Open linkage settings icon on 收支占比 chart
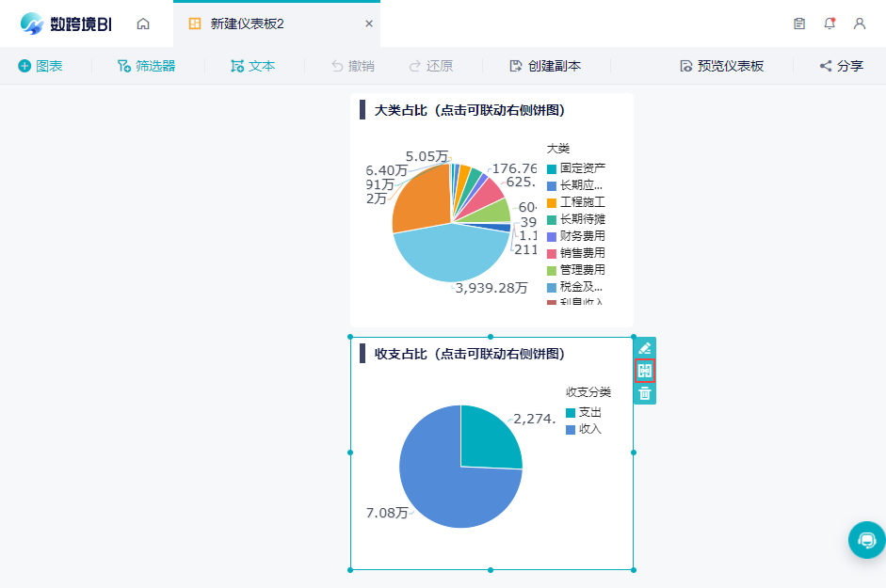The height and width of the screenshot is (588, 886). tap(645, 371)
